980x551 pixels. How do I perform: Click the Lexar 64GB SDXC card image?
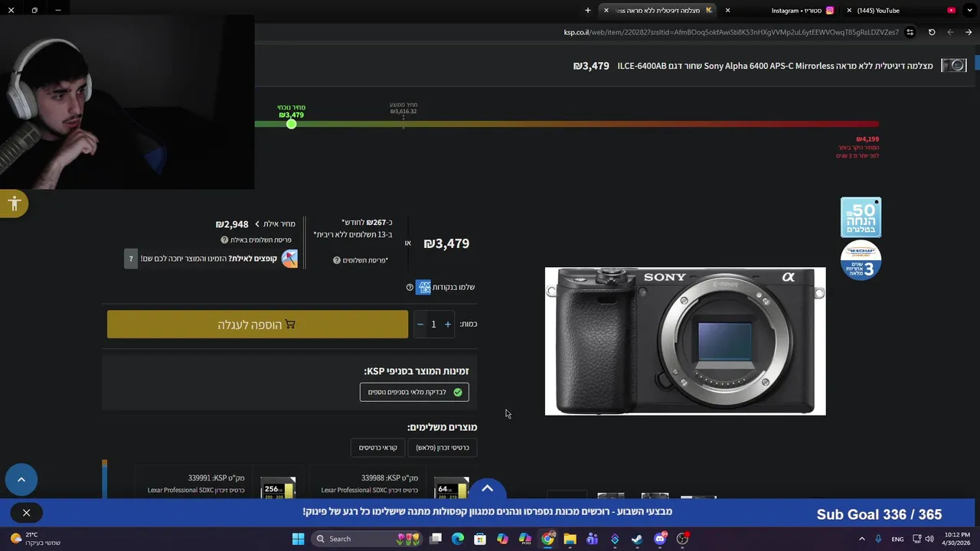tap(451, 487)
